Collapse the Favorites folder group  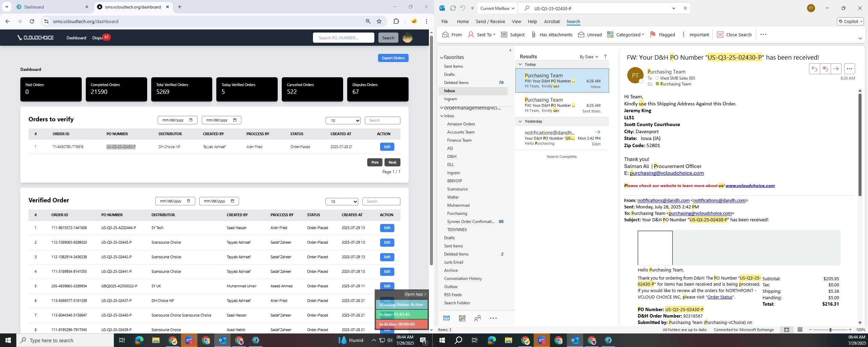tap(442, 58)
